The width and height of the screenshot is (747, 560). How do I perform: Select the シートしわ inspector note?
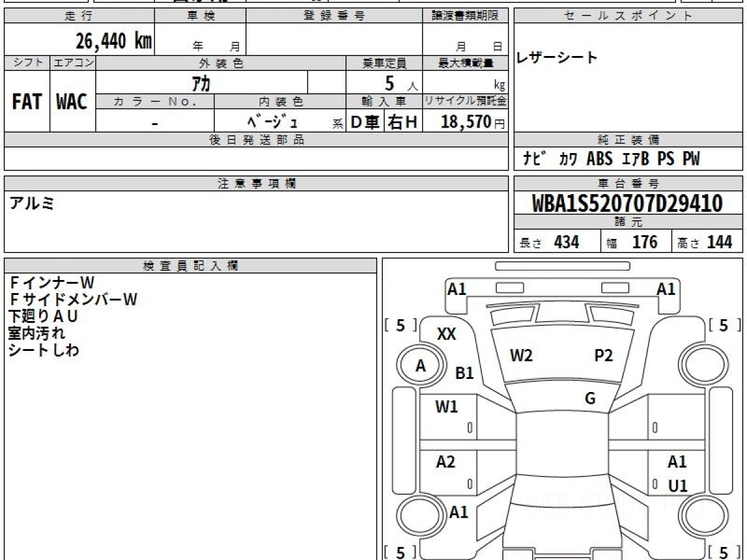click(x=44, y=350)
